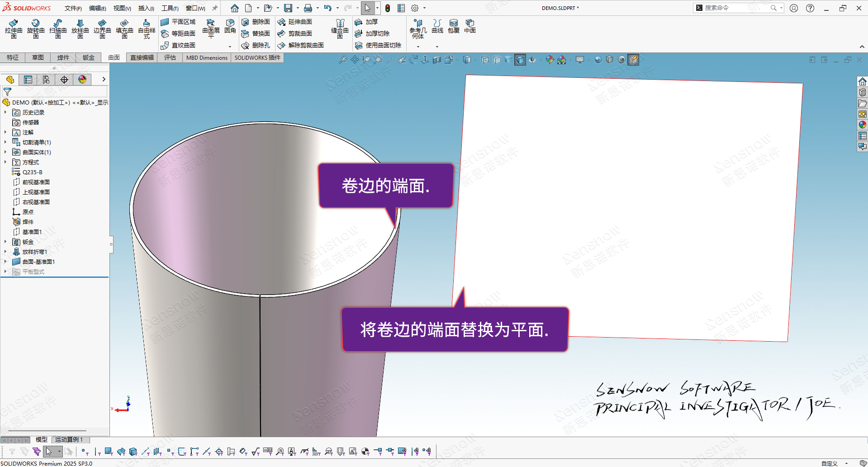This screenshot has height=467, width=868.
Task: Toggle the pin icon beside the Window menu
Action: pos(215,8)
